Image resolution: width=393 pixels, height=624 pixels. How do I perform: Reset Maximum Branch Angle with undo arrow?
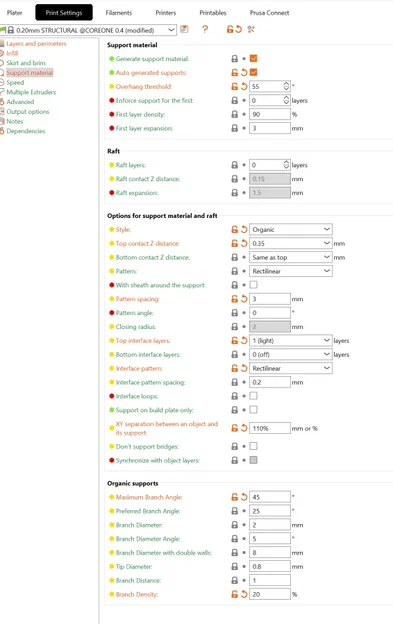(x=244, y=497)
